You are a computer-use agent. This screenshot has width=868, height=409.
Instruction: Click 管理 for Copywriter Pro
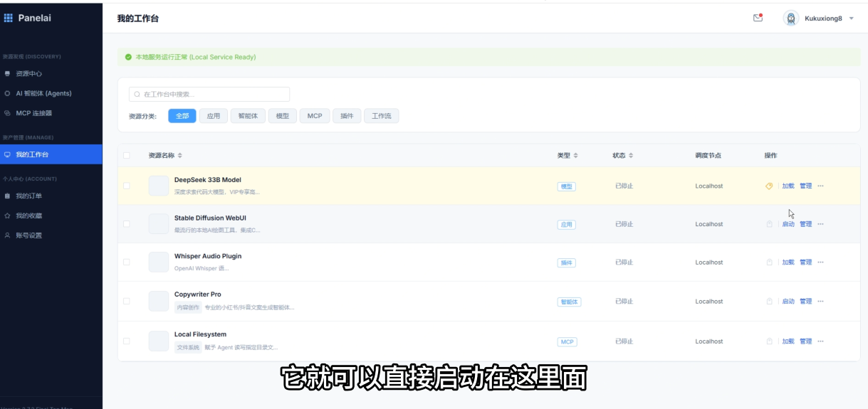tap(805, 302)
